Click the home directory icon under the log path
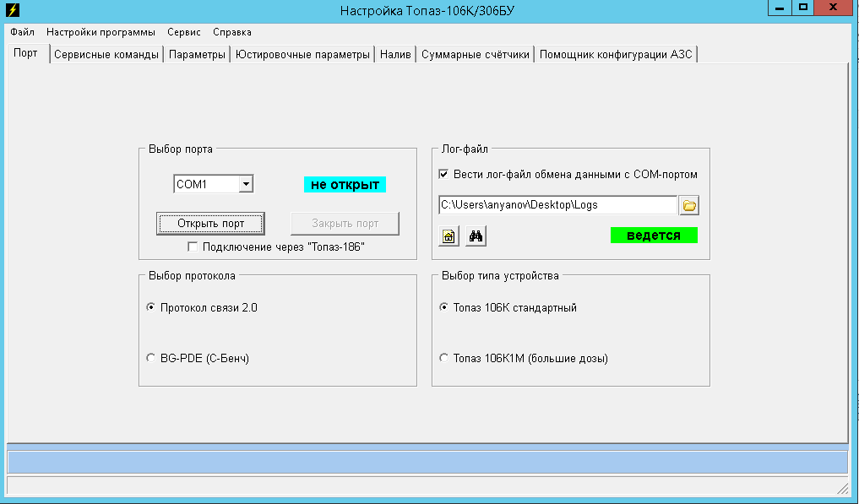Screen dimensions: 859x504 pos(449,236)
